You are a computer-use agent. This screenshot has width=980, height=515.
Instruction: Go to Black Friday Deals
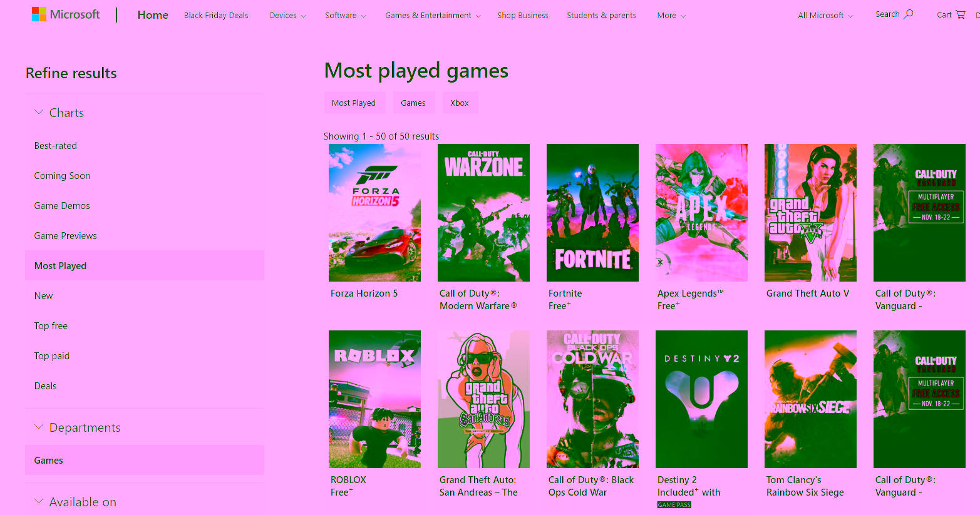(x=216, y=16)
